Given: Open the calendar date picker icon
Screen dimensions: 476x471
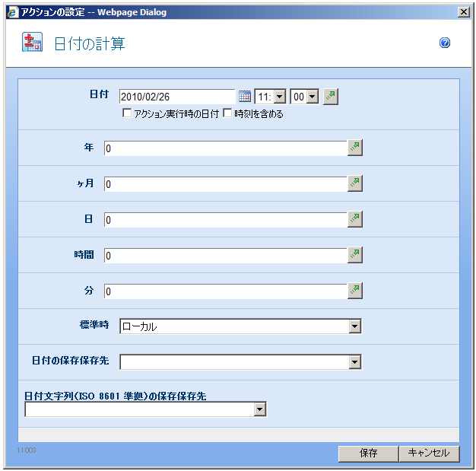Looking at the screenshot, I should pyautogui.click(x=244, y=97).
